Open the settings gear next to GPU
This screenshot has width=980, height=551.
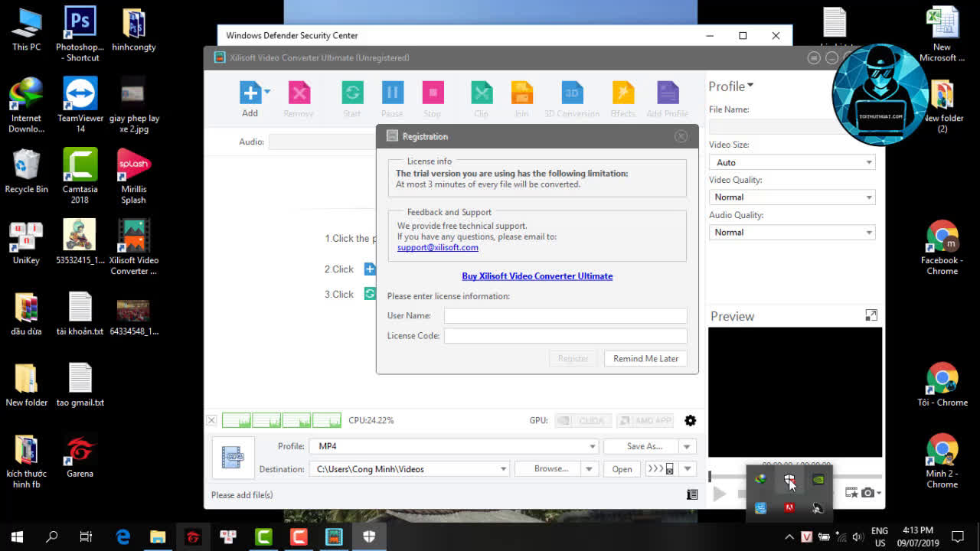coord(691,420)
